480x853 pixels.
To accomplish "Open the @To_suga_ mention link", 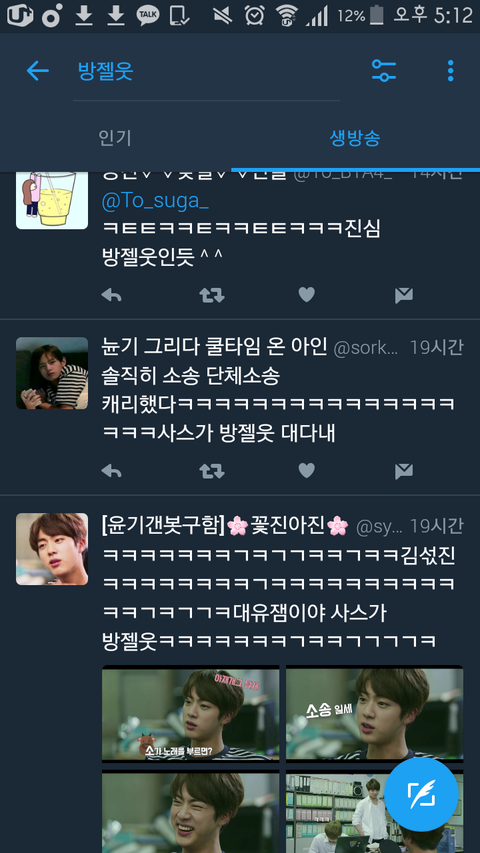I will point(156,202).
